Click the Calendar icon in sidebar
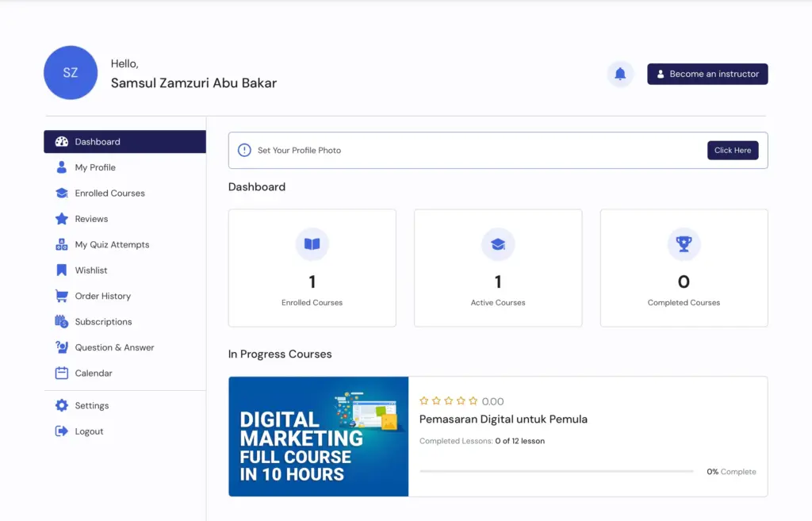This screenshot has width=812, height=521. 61,373
